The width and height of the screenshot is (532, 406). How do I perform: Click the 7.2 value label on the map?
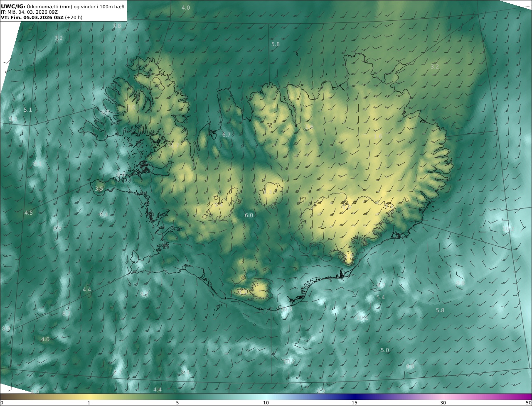59,38
